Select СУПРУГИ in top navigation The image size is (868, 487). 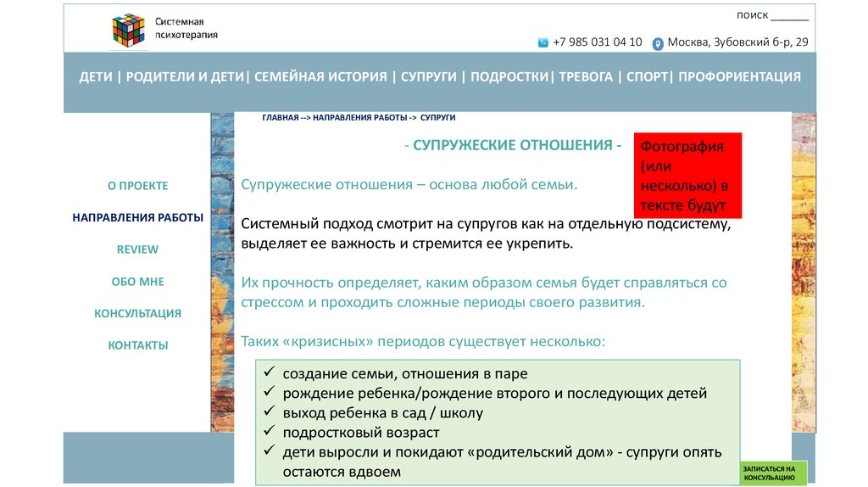click(428, 77)
